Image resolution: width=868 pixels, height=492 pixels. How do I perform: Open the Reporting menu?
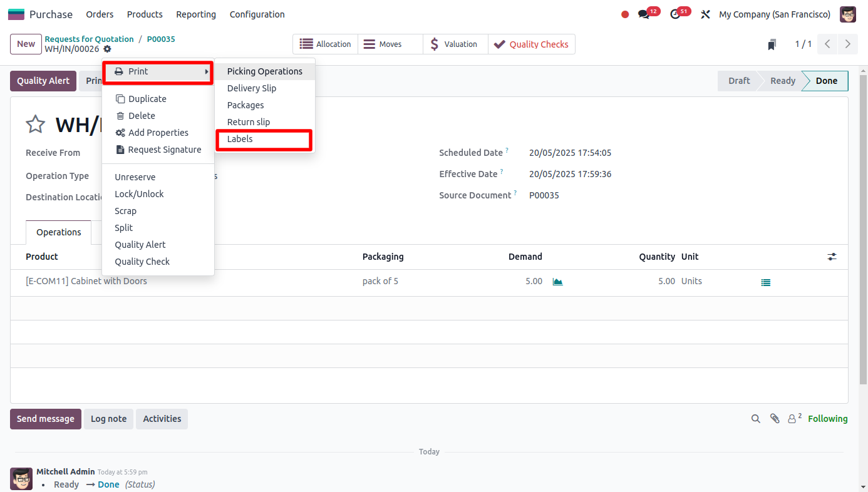point(196,14)
